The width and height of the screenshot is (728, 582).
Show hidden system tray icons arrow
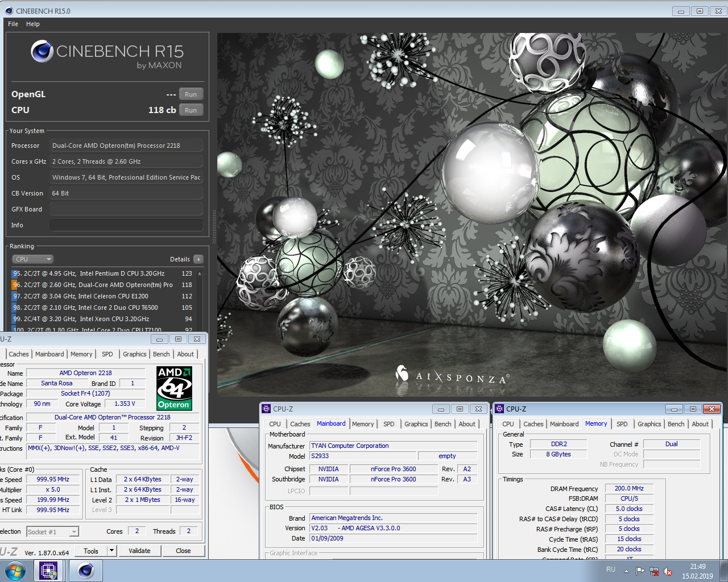point(626,571)
